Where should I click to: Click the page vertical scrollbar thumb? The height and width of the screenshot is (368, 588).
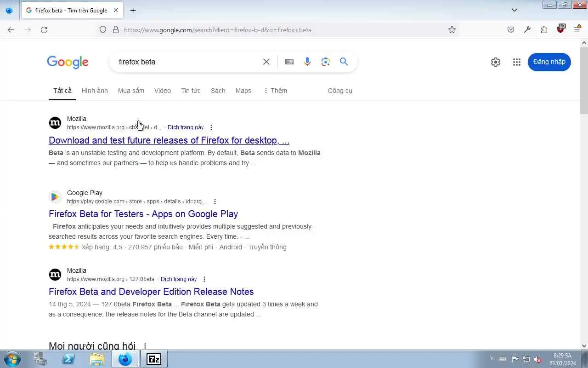coord(584,80)
